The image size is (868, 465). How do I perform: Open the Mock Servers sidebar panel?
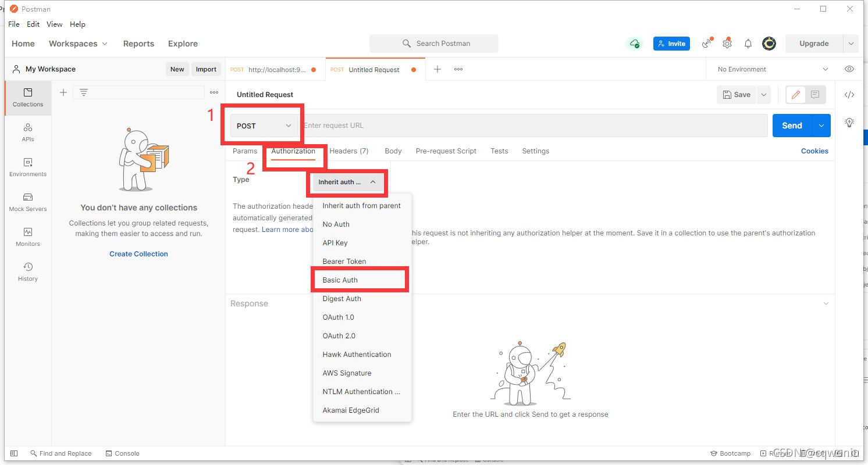click(28, 202)
